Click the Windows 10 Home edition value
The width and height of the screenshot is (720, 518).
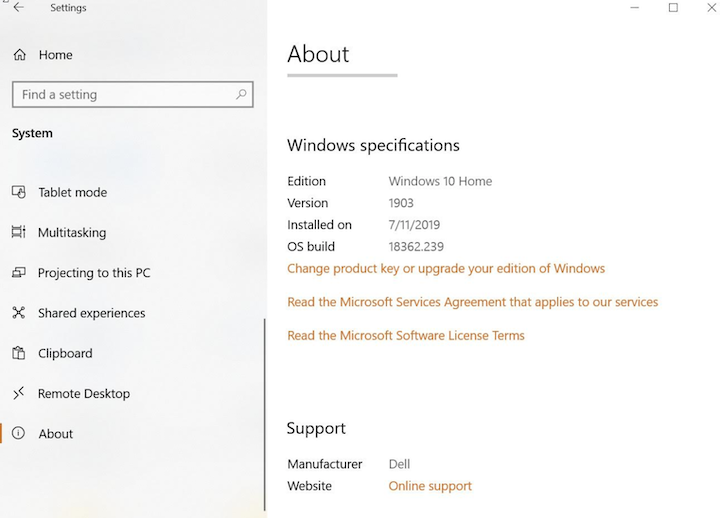(440, 181)
